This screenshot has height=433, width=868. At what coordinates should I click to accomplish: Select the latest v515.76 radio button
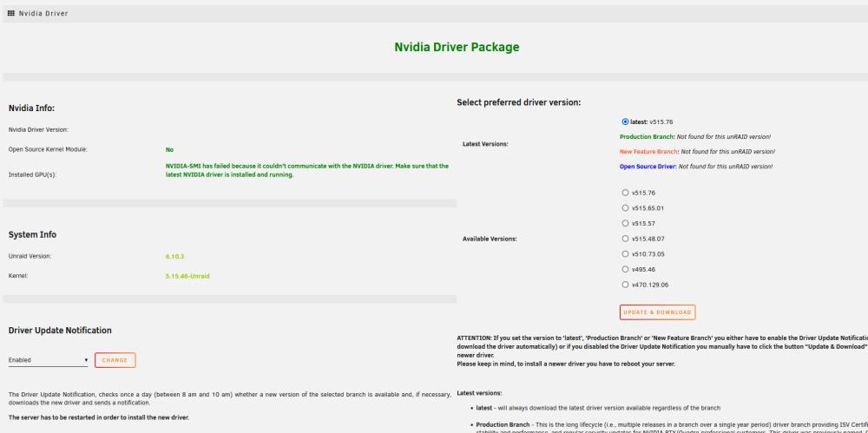point(626,121)
